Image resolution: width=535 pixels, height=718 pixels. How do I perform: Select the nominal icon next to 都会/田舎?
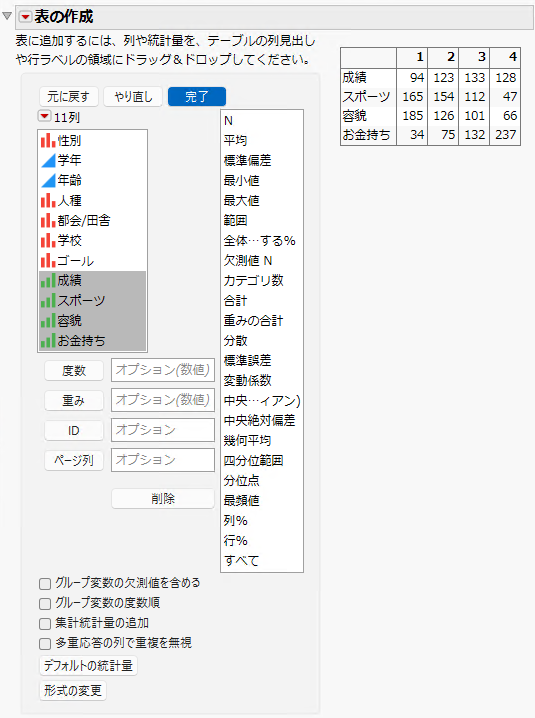pyautogui.click(x=48, y=220)
